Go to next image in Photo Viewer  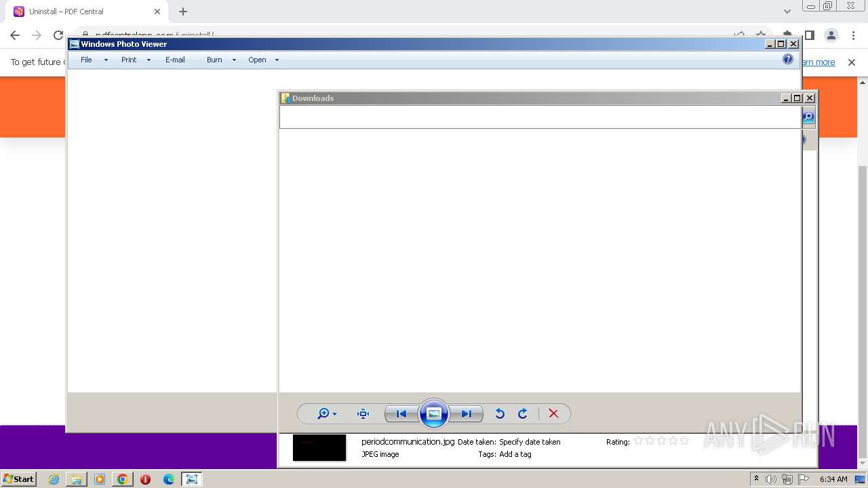467,413
